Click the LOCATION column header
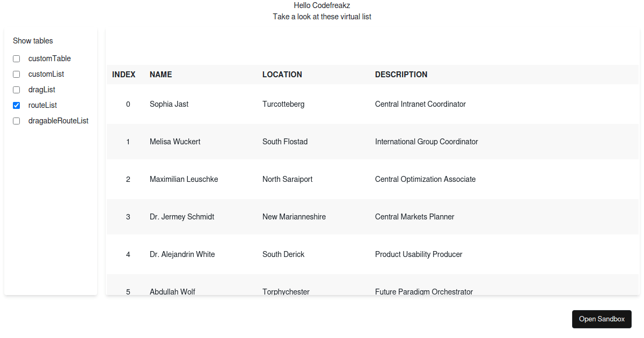Viewport: 644px width, 338px height. coord(282,74)
